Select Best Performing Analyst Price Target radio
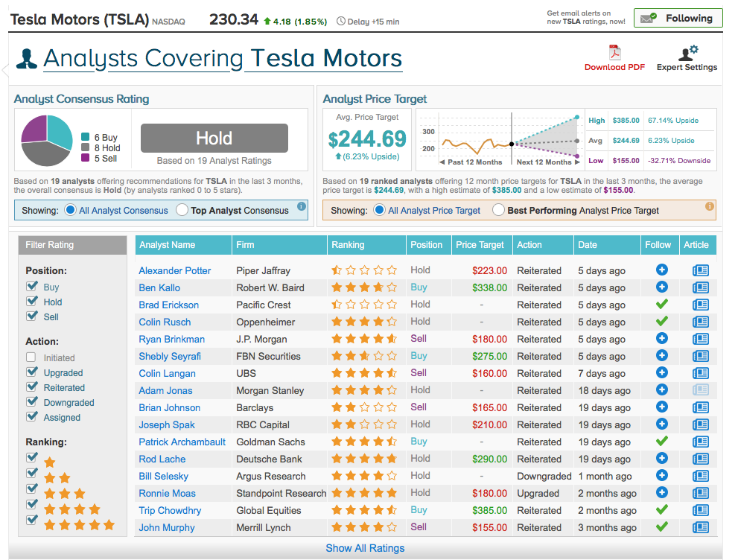The image size is (738, 560). coord(498,210)
